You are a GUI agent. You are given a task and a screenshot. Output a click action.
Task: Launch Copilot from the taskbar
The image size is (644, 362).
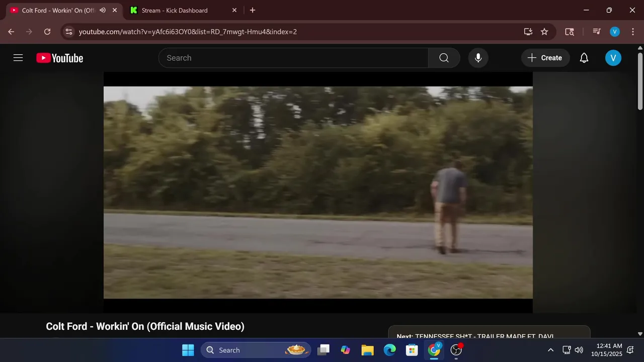(346, 350)
